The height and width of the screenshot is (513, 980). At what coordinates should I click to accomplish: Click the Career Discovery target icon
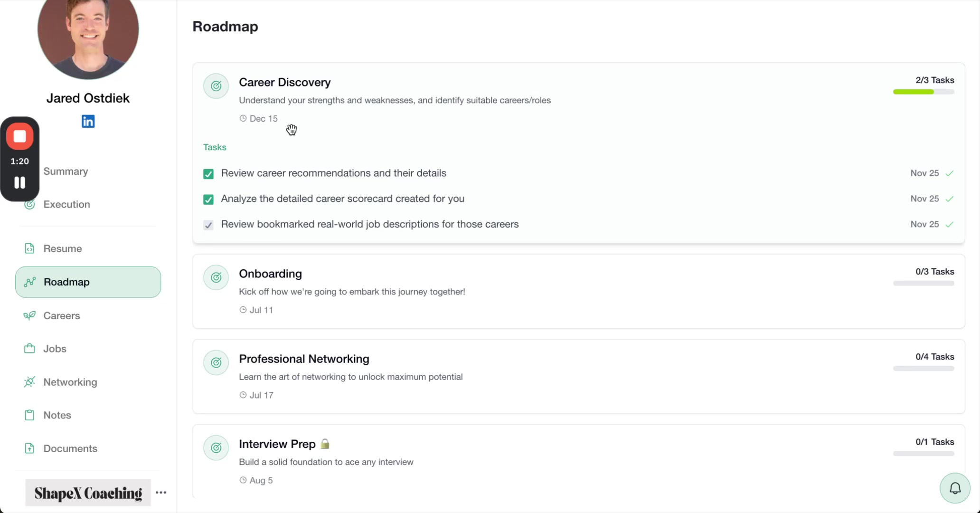point(216,86)
